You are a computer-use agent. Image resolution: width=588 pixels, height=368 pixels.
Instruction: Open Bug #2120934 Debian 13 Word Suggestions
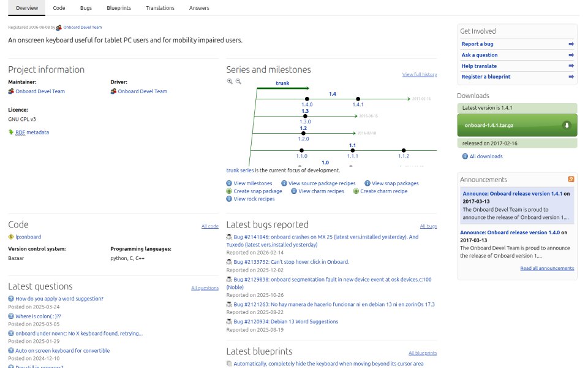pyautogui.click(x=286, y=321)
